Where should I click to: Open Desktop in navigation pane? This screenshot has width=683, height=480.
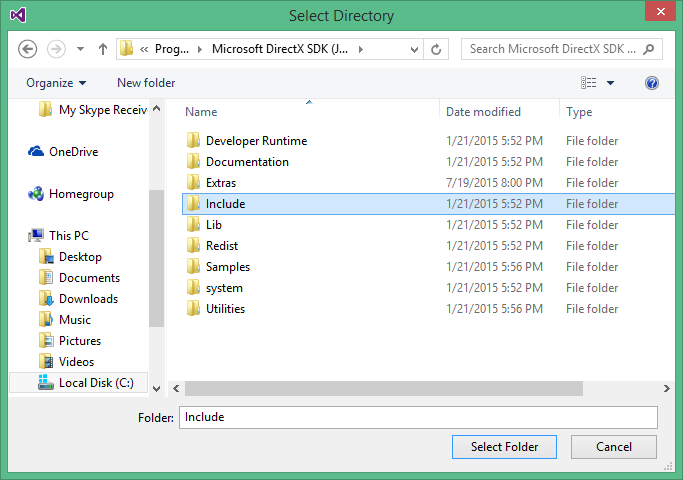[70, 257]
